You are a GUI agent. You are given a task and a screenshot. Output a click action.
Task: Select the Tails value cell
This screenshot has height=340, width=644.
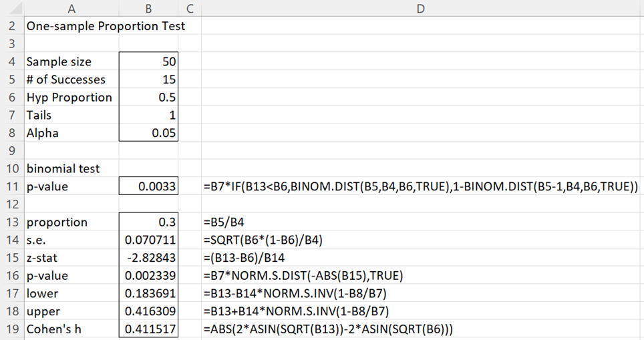(x=149, y=115)
